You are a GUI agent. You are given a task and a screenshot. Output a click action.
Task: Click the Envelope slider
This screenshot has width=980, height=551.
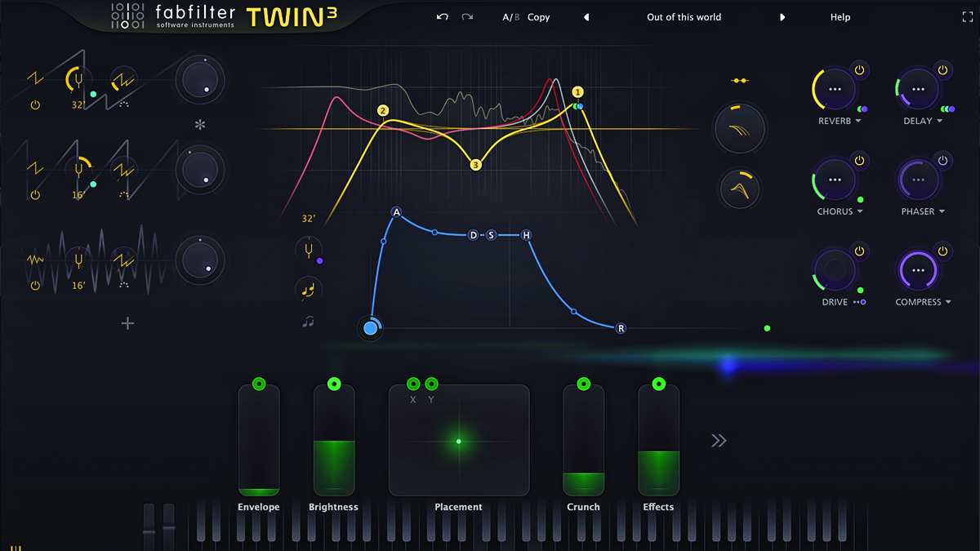(258, 441)
